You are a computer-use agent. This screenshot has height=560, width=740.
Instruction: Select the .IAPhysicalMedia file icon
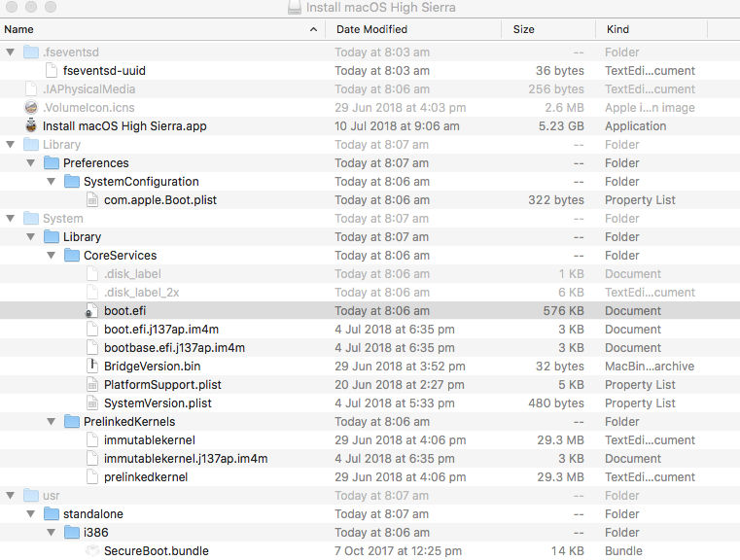[x=31, y=88]
